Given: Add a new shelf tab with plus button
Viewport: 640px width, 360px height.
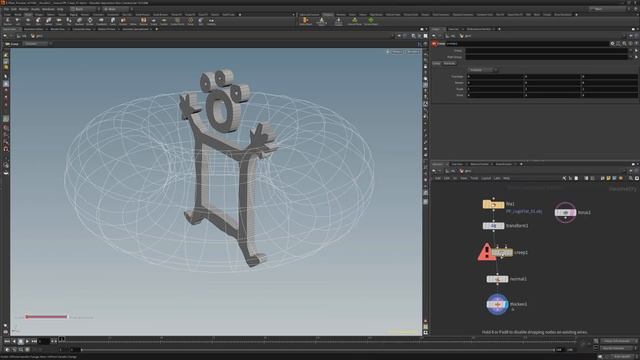Looking at the screenshot, I should pyautogui.click(x=240, y=15).
